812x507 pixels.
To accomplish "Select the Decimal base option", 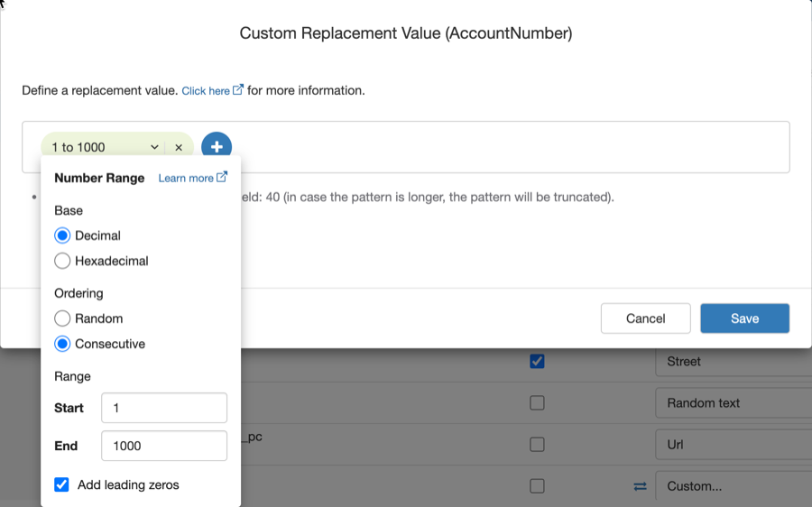I will pyautogui.click(x=62, y=235).
